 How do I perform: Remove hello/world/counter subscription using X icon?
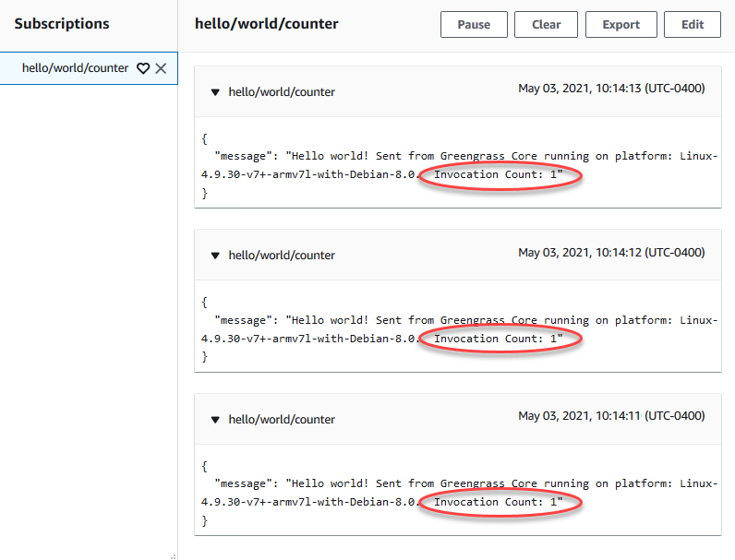click(x=161, y=68)
